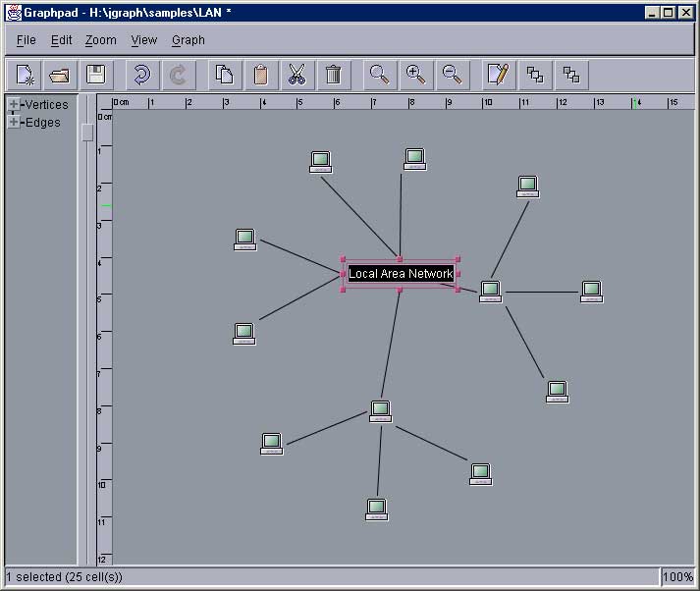Paste using the clipboard toolbar icon
The width and height of the screenshot is (700, 591).
tap(260, 75)
